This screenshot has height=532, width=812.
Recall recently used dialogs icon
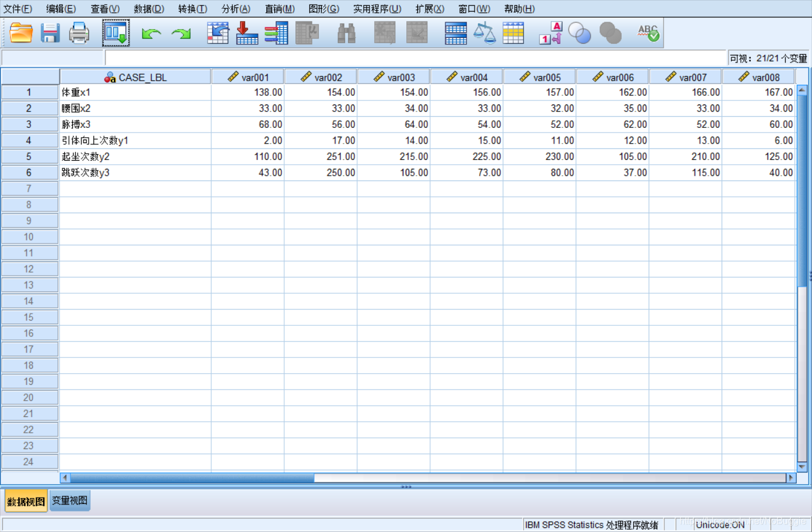click(x=116, y=33)
